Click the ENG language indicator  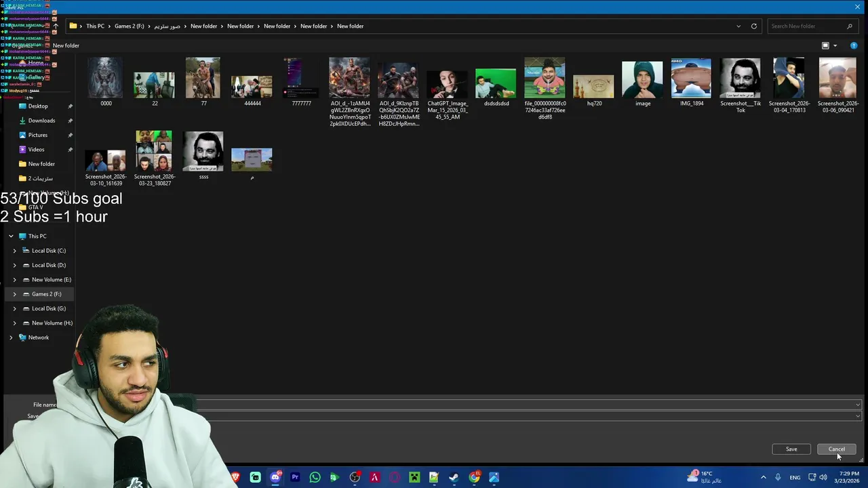[795, 477]
